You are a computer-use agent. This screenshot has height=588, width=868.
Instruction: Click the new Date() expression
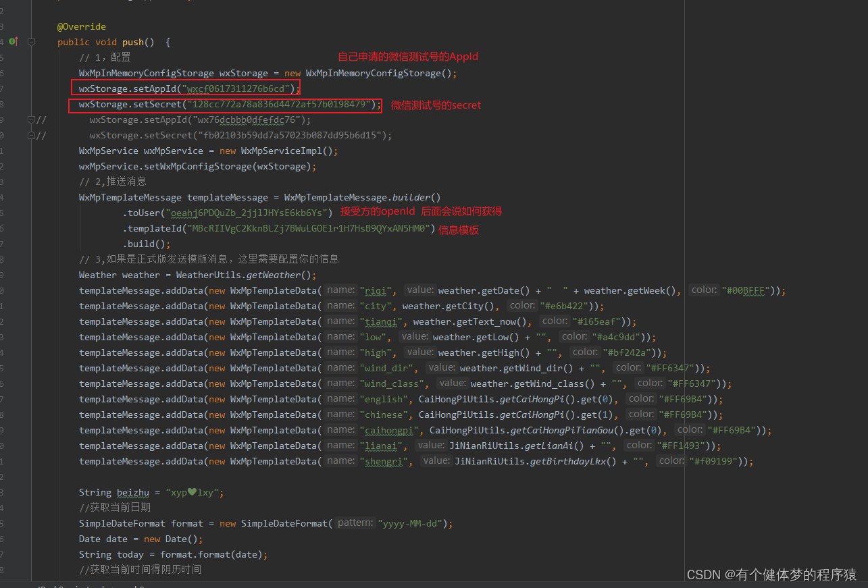tap(171, 539)
